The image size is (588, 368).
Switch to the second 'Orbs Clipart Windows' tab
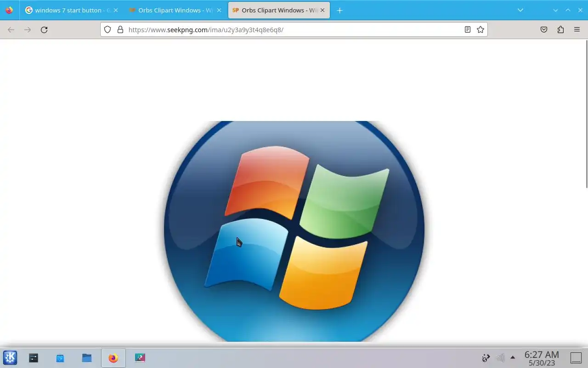175,10
